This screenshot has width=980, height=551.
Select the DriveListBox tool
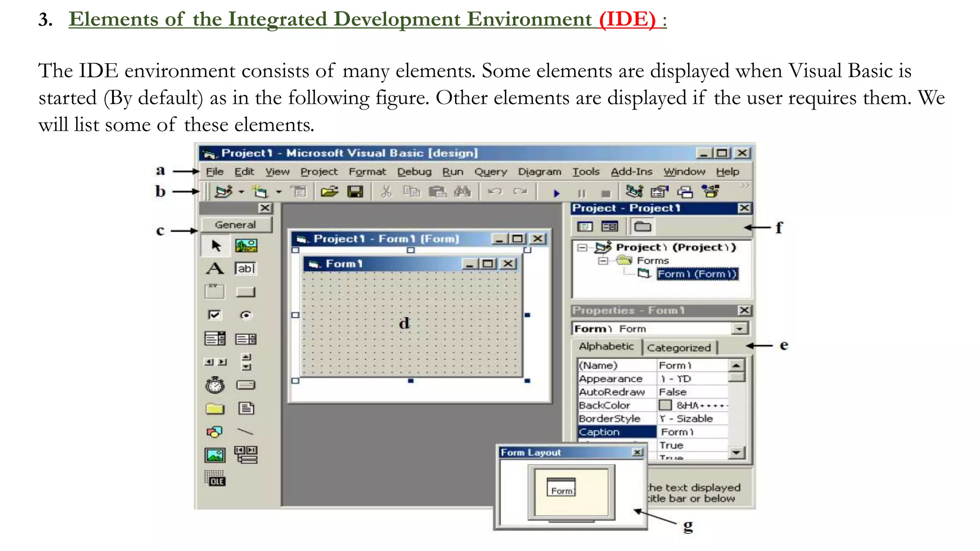click(246, 385)
